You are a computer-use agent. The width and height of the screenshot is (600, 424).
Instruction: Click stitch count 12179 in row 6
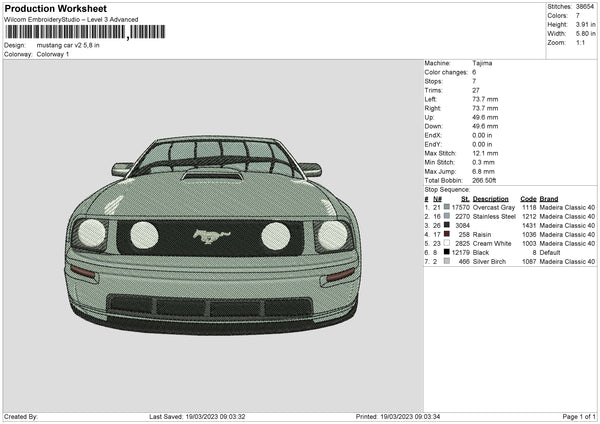(460, 253)
